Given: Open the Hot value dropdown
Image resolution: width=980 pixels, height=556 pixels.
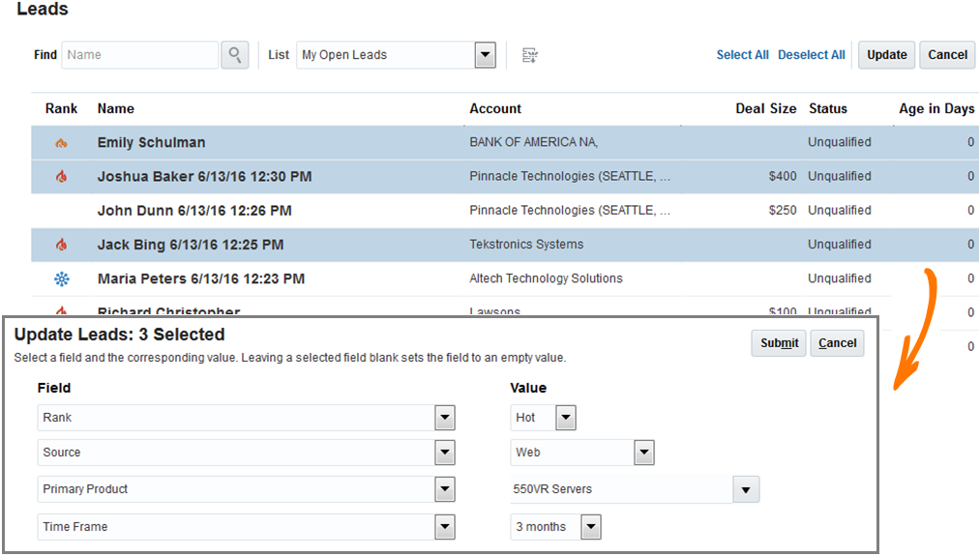Looking at the screenshot, I should click(566, 418).
